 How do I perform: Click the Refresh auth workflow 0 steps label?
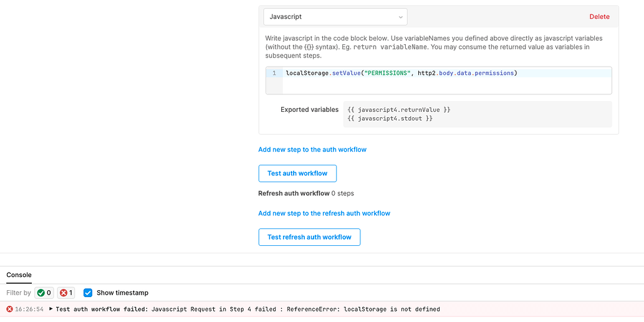coord(305,193)
